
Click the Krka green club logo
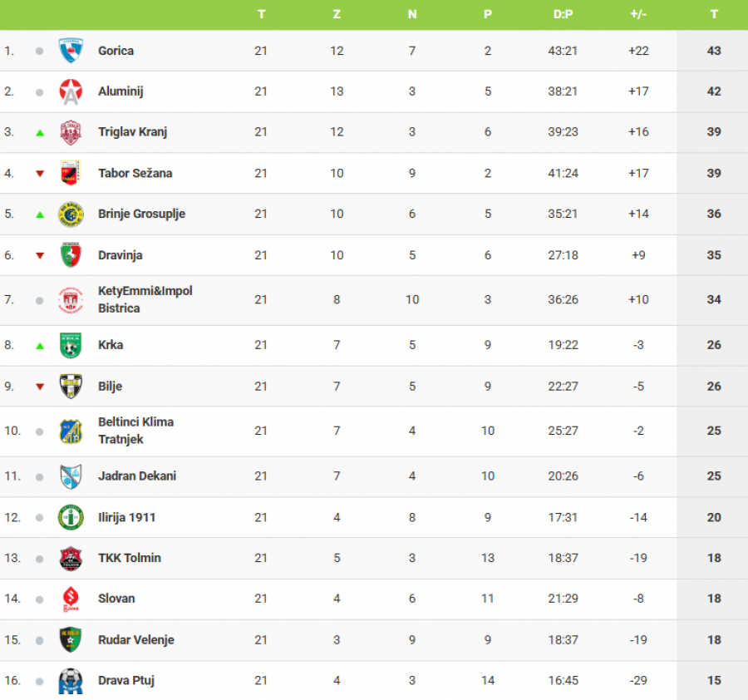71,345
